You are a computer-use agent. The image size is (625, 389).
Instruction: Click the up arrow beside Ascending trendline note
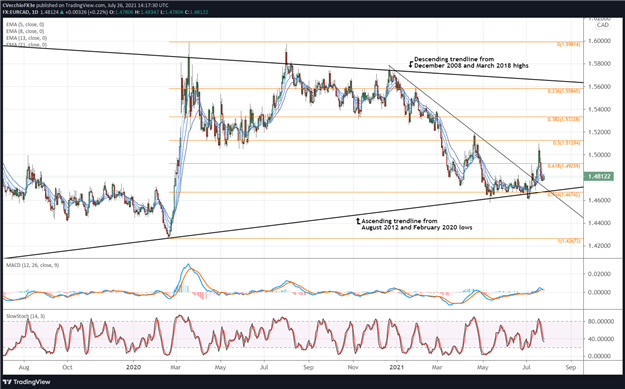(358, 220)
